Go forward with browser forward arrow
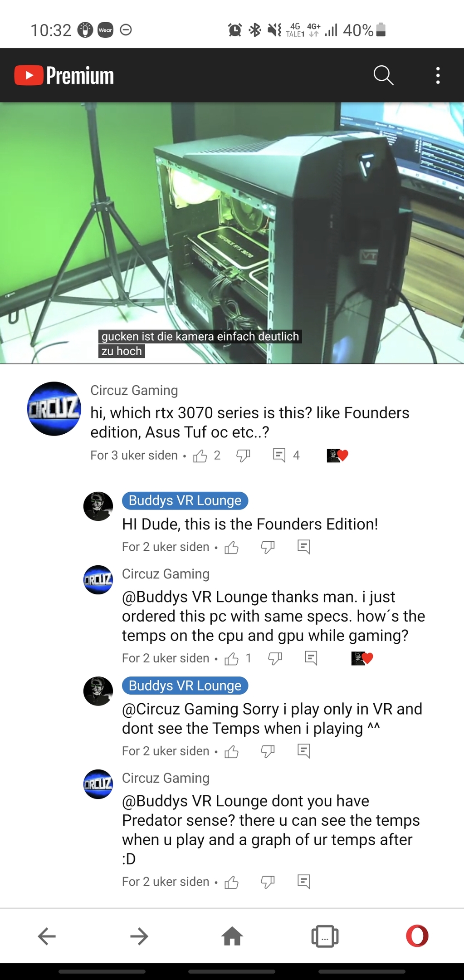Screen dimensions: 464x980 click(x=139, y=936)
